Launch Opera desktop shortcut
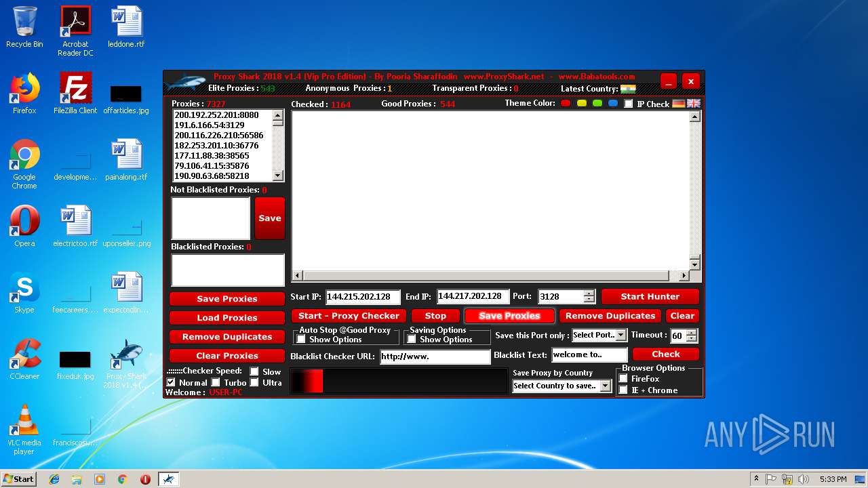This screenshot has height=488, width=868. click(x=24, y=226)
